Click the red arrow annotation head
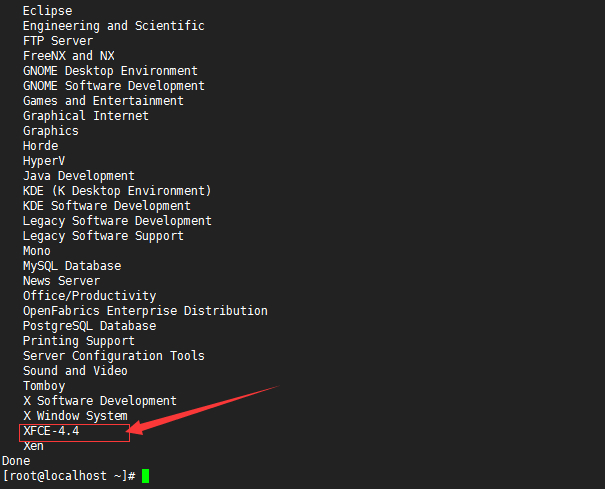Image resolution: width=605 pixels, height=489 pixels. pos(136,428)
